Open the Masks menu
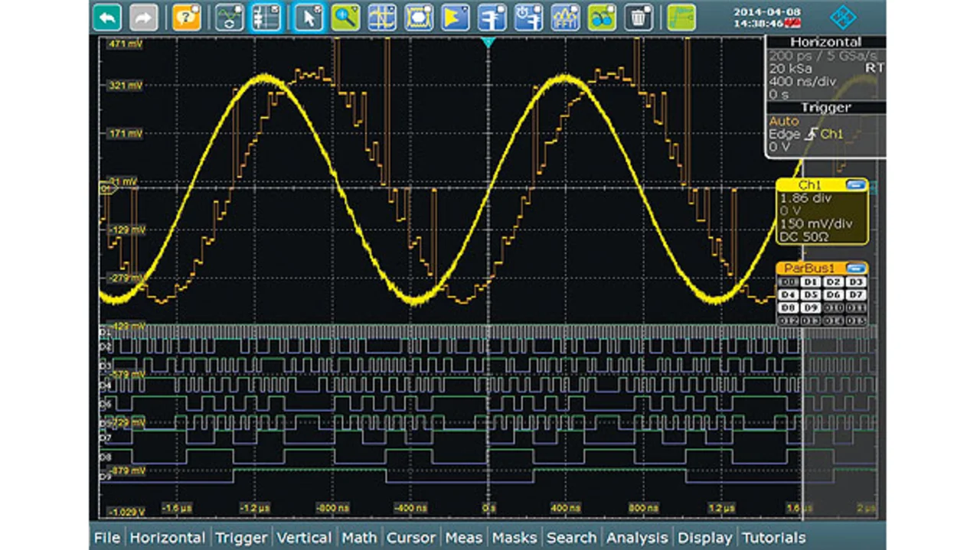This screenshot has width=980, height=550. point(514,538)
